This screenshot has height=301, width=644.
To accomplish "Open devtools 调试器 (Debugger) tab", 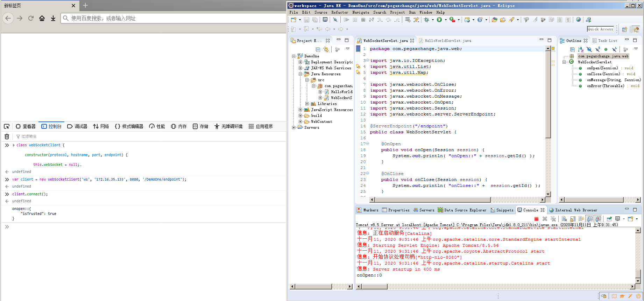I will tap(77, 126).
